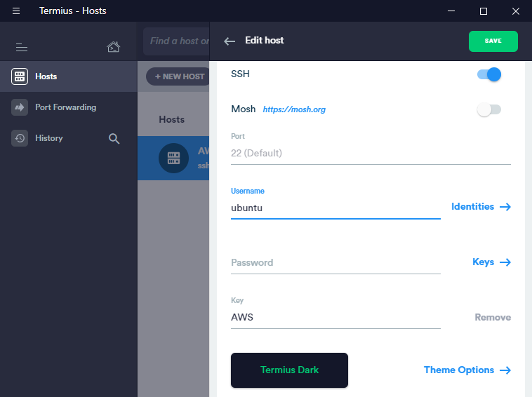Open the local terminal home icon
The width and height of the screenshot is (532, 397).
tap(113, 47)
